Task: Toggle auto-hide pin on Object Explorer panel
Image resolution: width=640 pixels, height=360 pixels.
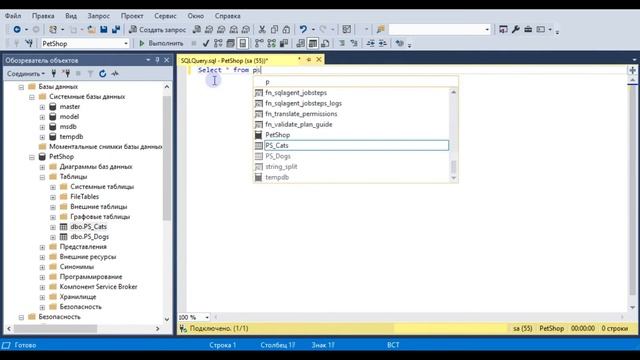Action: (x=157, y=60)
